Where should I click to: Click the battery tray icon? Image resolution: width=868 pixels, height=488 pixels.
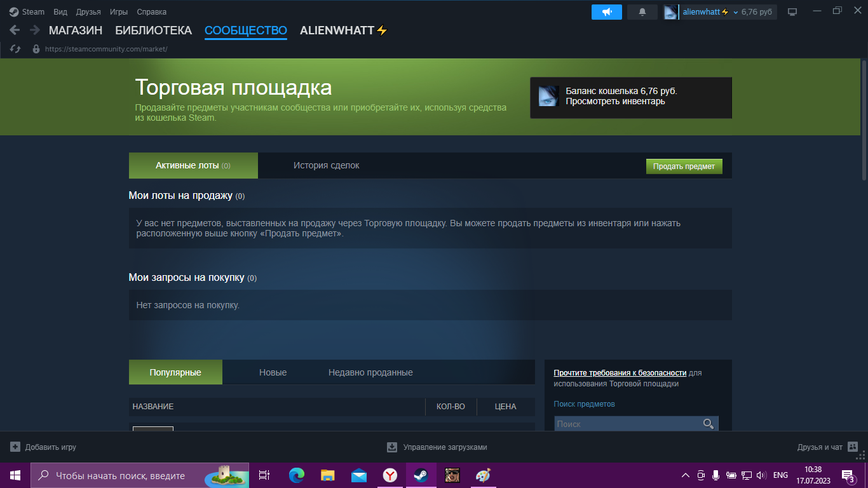[x=731, y=475]
